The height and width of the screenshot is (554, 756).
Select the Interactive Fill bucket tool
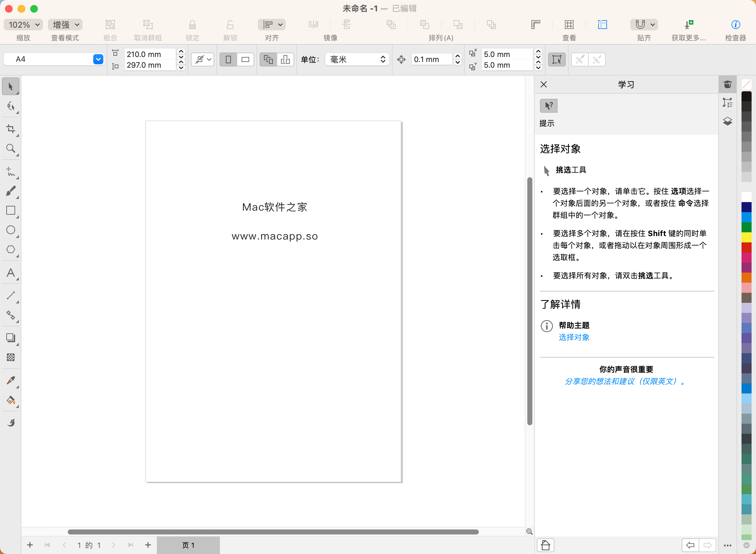click(10, 400)
